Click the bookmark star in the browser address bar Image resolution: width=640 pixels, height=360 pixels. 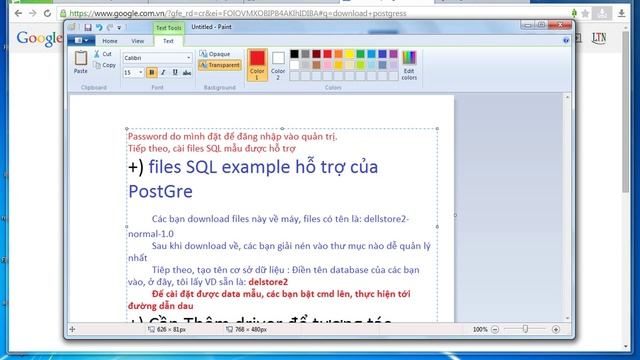click(x=585, y=13)
